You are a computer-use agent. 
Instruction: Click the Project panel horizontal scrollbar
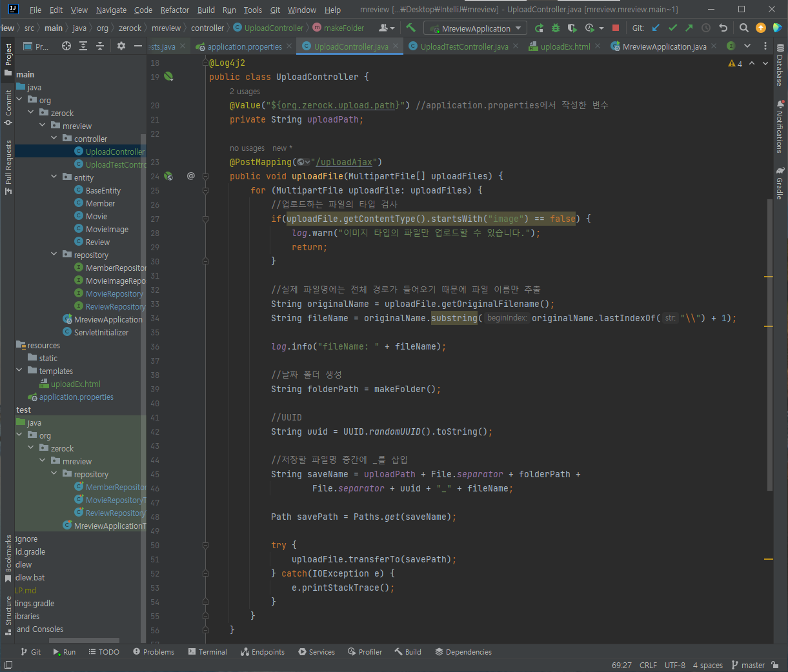[84, 640]
